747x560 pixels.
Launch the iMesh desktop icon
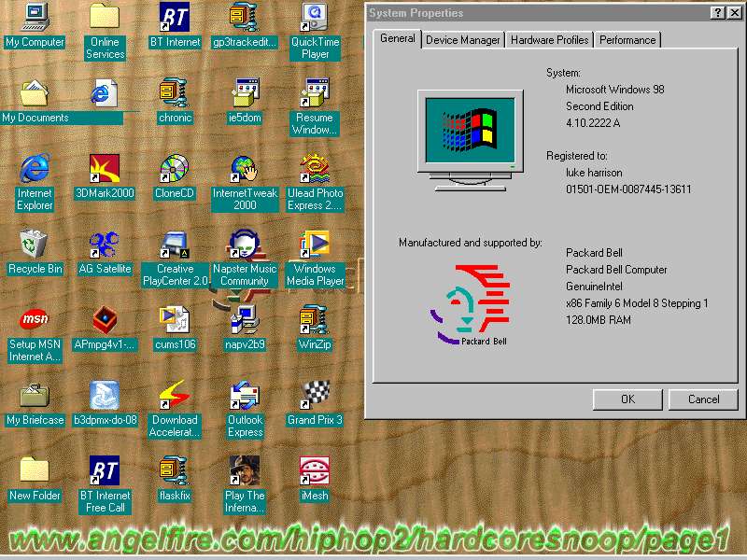[x=315, y=471]
